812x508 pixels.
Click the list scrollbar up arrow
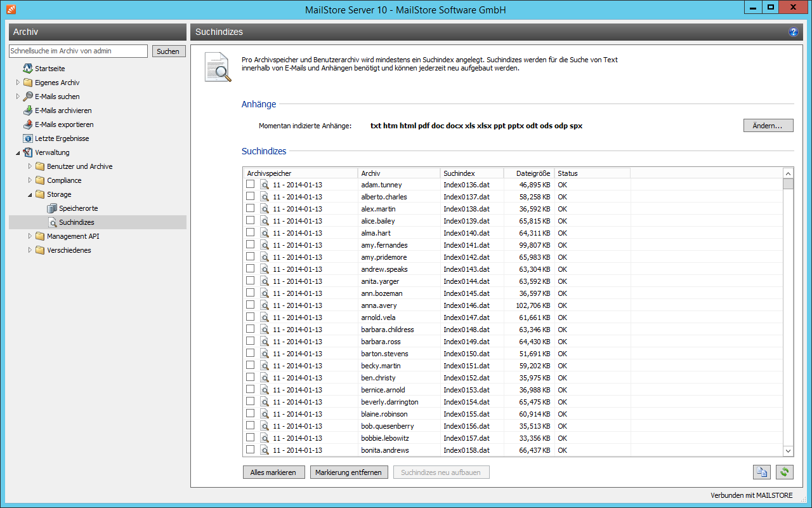point(788,173)
